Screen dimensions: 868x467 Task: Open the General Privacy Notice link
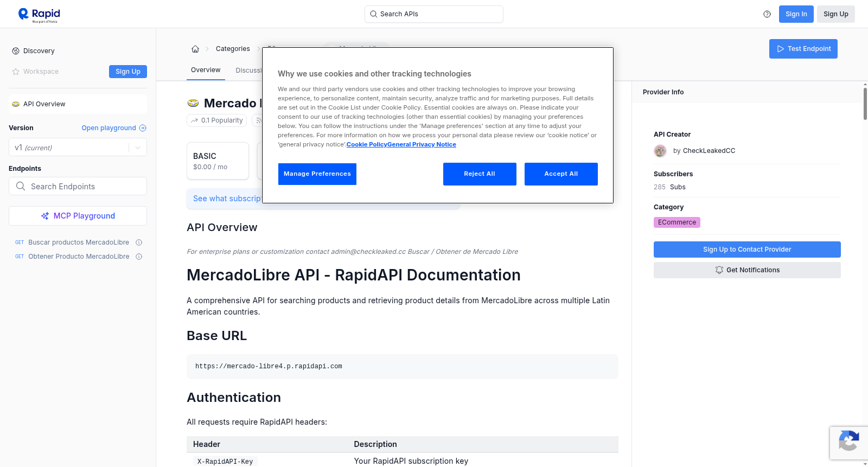coord(422,144)
